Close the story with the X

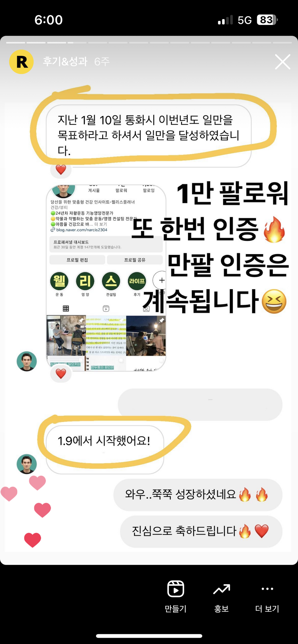[283, 62]
